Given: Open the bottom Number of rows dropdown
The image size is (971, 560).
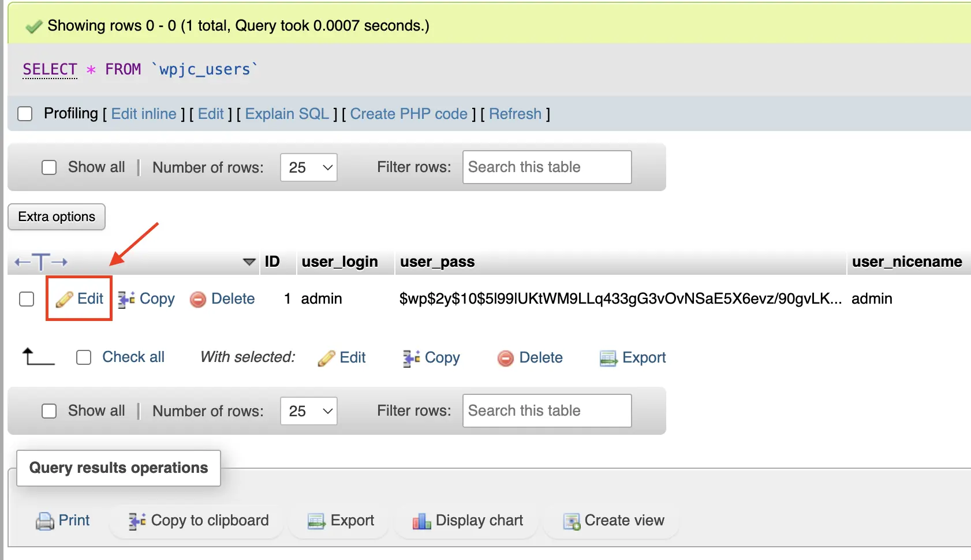Looking at the screenshot, I should (309, 411).
